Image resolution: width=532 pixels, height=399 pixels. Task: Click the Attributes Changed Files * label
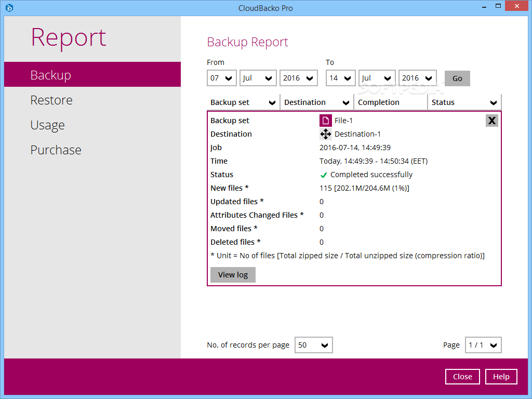(x=257, y=215)
